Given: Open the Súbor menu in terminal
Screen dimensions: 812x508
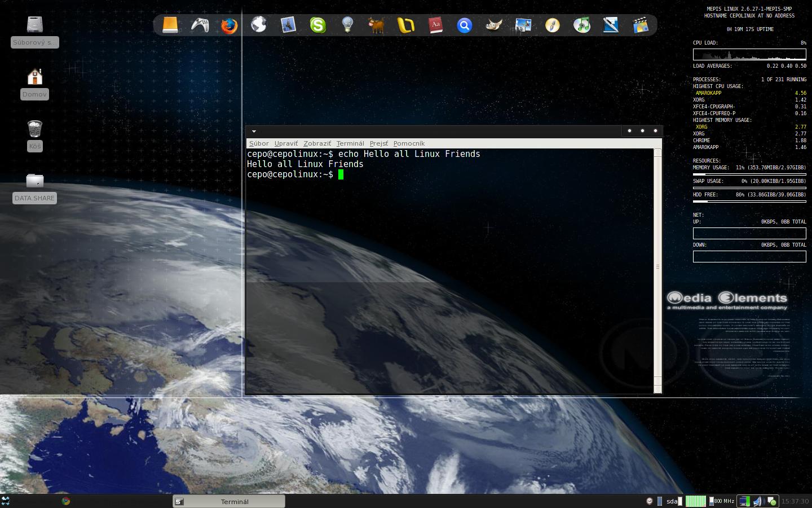Looking at the screenshot, I should click(259, 143).
